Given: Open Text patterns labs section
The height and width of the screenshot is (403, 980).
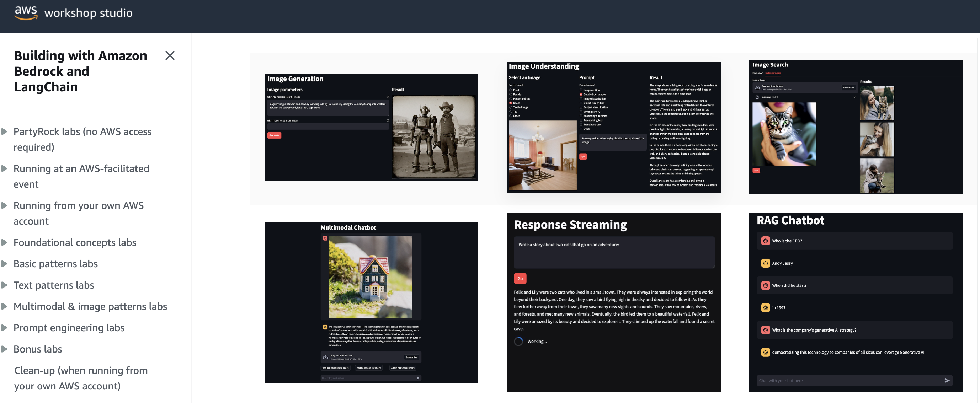Looking at the screenshot, I should coord(54,285).
